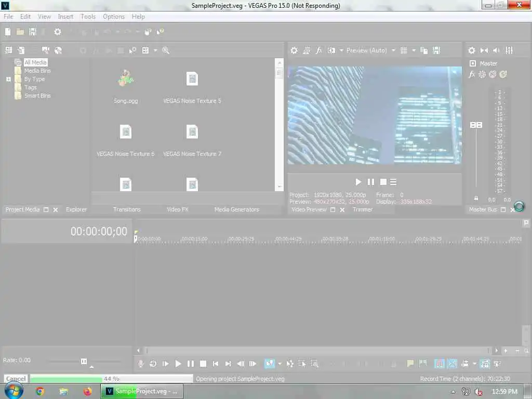532x399 pixels.
Task: Open Video Output FX in preview toolbar
Action: [x=319, y=50]
